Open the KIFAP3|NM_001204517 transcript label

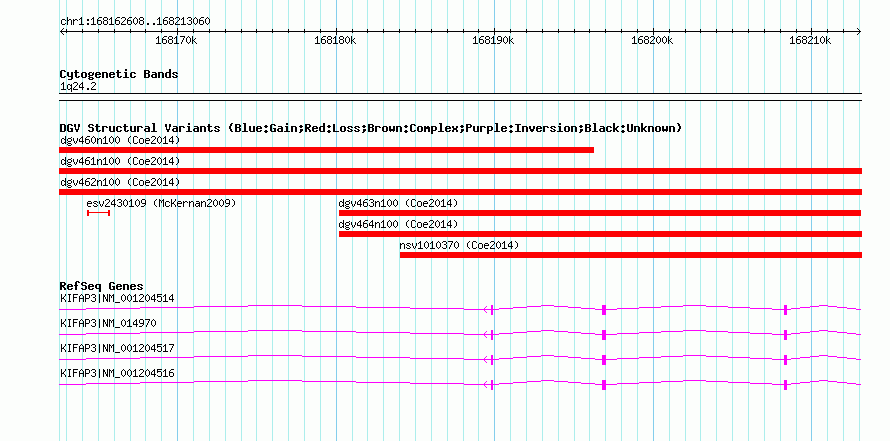point(117,348)
